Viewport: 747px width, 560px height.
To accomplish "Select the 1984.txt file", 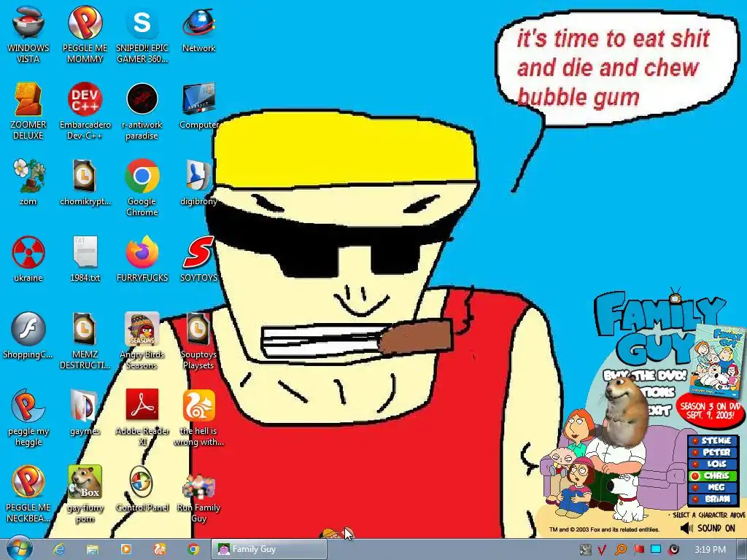I will point(85,259).
